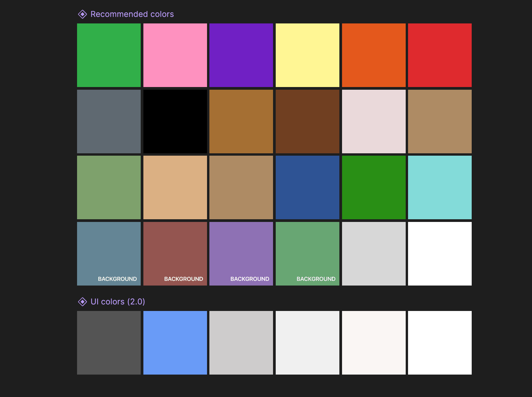
Task: Pick the pink color swatch
Action: coord(175,55)
